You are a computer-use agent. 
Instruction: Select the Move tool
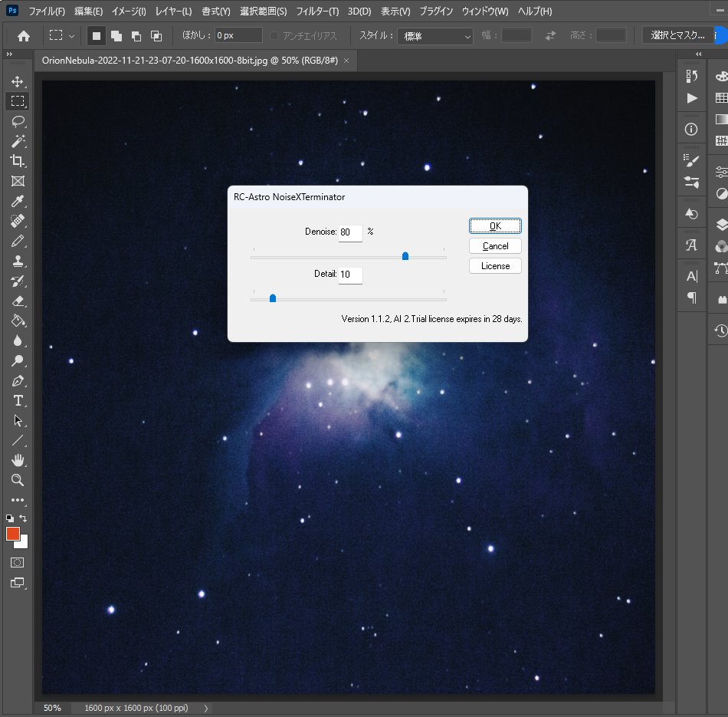coord(18,82)
